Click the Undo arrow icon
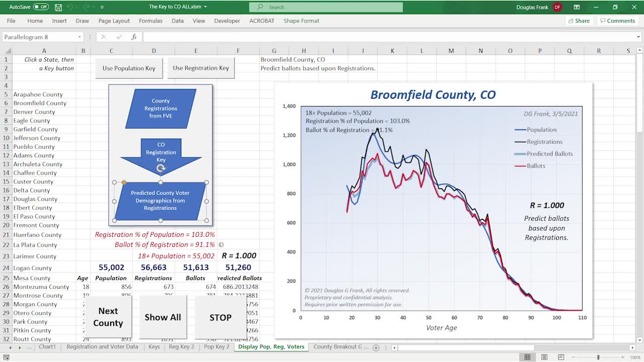Image resolution: width=644 pixels, height=362 pixels. 71,7
